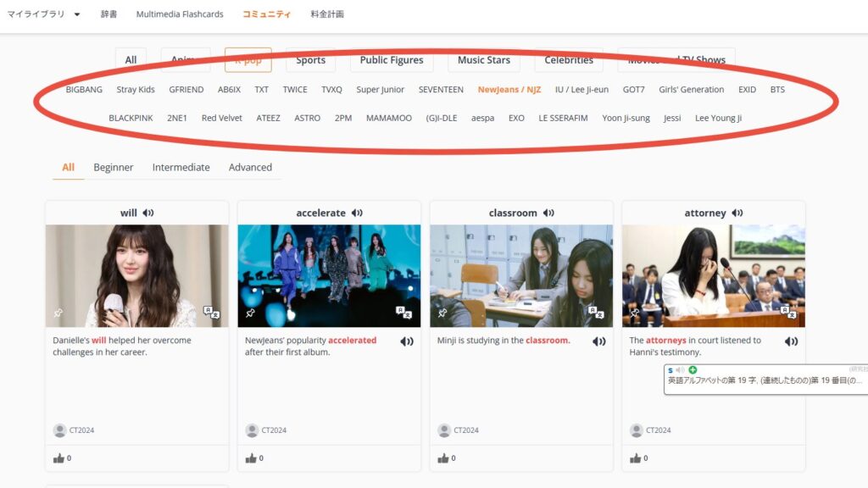Select the All difficulty level tab
This screenshot has height=488, width=868.
click(68, 167)
